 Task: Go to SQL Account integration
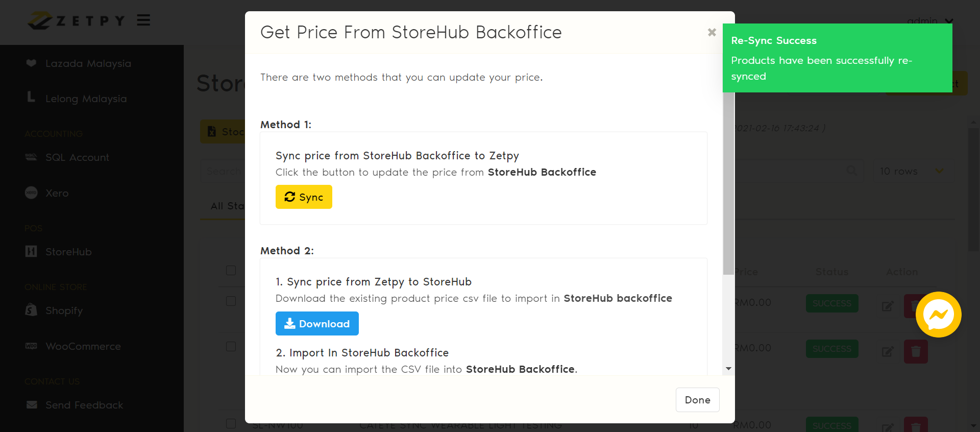(x=77, y=158)
